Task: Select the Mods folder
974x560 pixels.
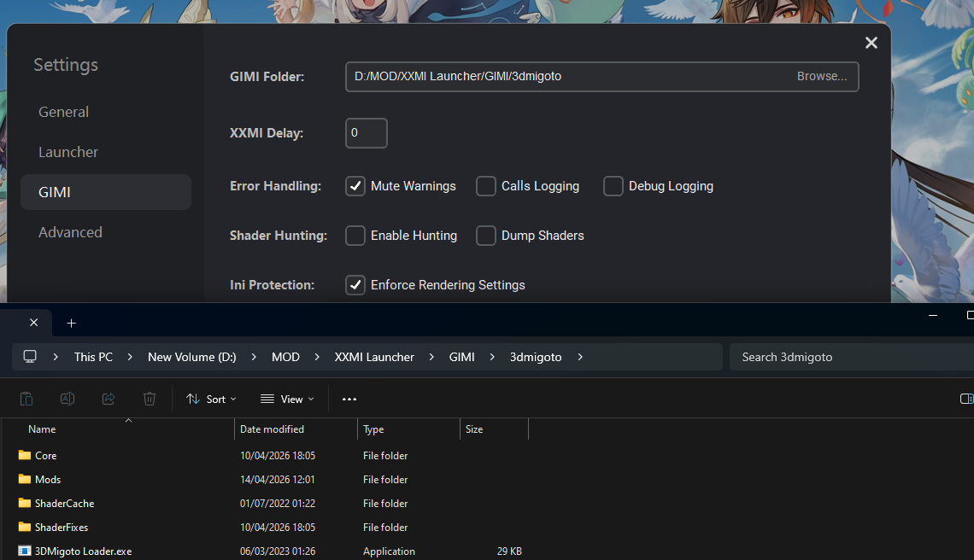Action: (x=47, y=479)
